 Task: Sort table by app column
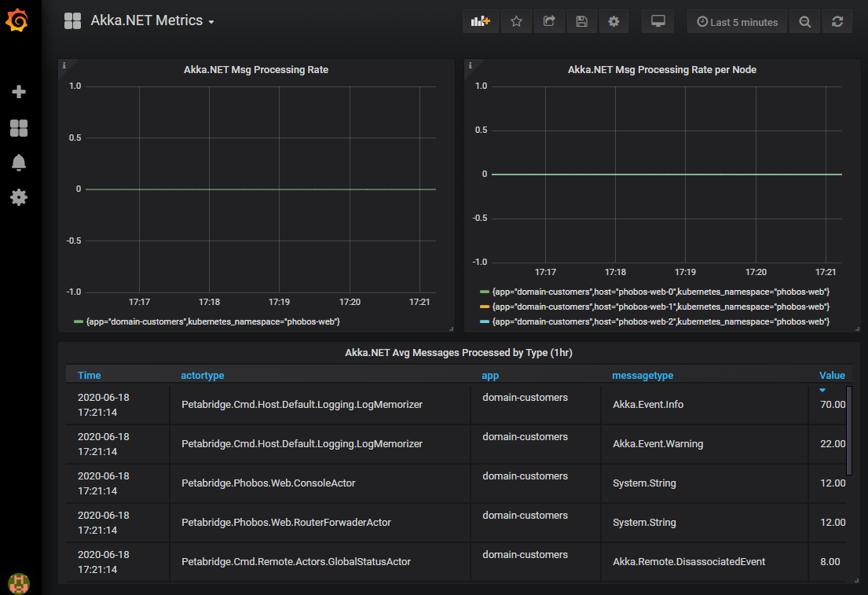point(490,376)
